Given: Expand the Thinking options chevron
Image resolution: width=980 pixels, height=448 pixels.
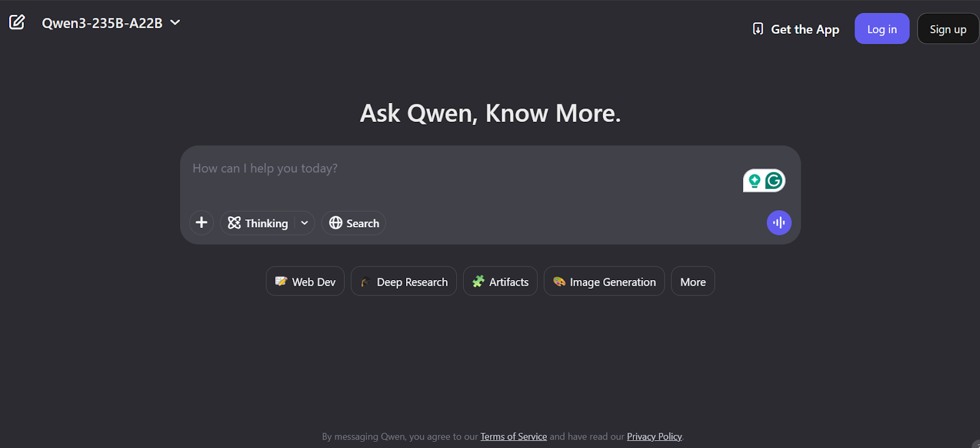Looking at the screenshot, I should point(304,223).
